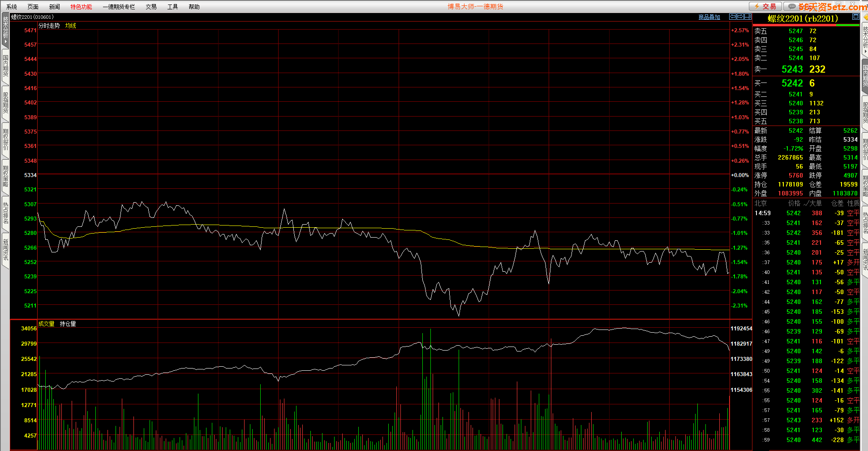
Task: Click the lightning 交易 trade button
Action: click(x=765, y=6)
